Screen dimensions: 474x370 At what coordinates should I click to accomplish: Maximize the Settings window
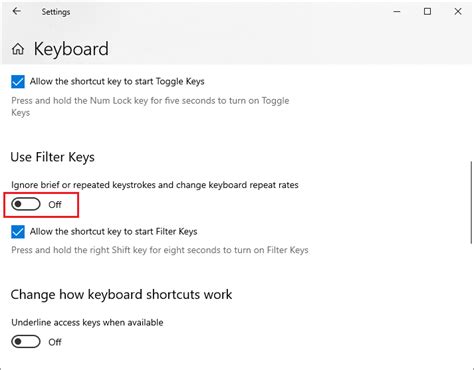[427, 12]
